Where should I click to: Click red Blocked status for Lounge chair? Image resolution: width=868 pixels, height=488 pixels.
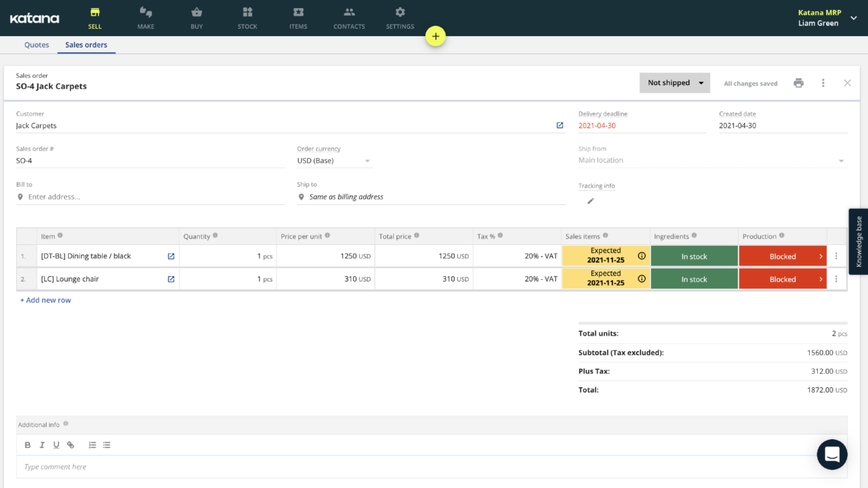point(783,279)
